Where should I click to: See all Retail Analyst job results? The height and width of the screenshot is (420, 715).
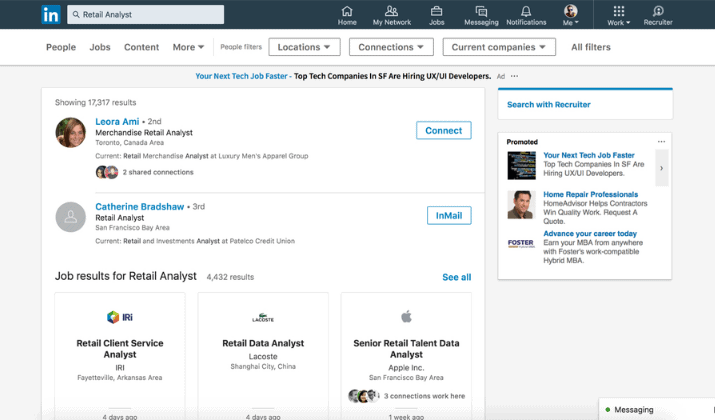pyautogui.click(x=456, y=277)
